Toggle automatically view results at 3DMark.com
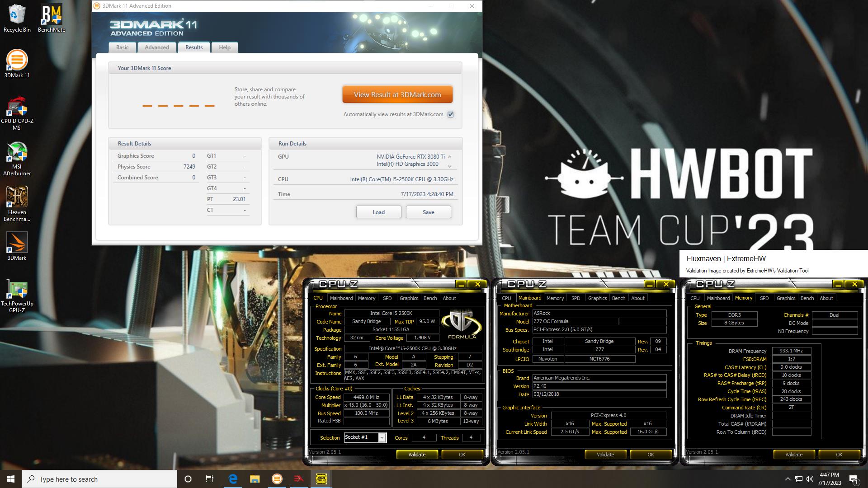Image resolution: width=868 pixels, height=488 pixels. pyautogui.click(x=450, y=114)
